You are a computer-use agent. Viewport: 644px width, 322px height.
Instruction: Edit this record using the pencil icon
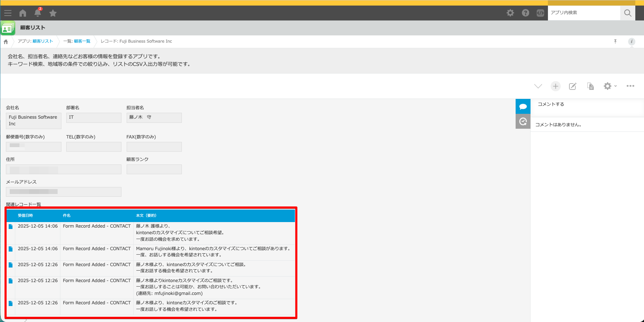coord(573,86)
